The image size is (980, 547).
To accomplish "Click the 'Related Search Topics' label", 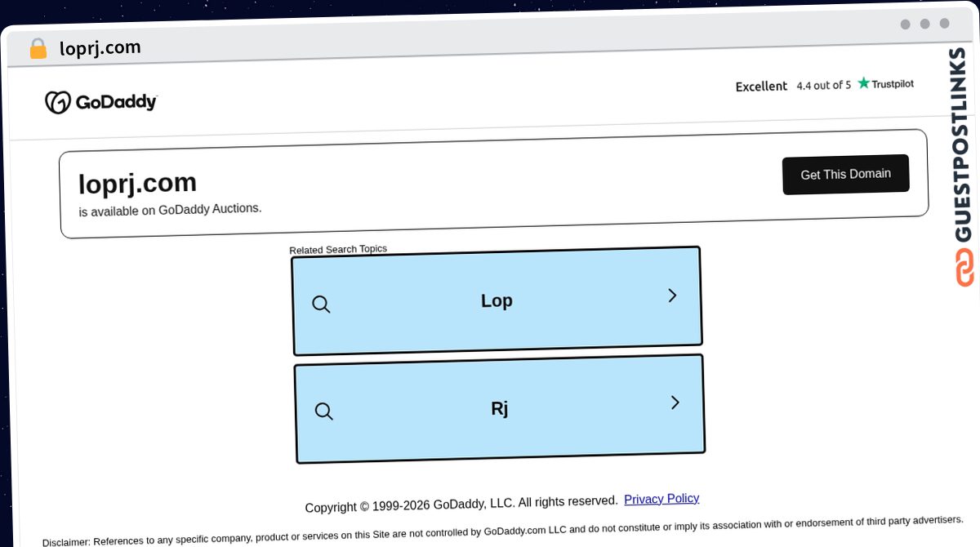I will (338, 250).
